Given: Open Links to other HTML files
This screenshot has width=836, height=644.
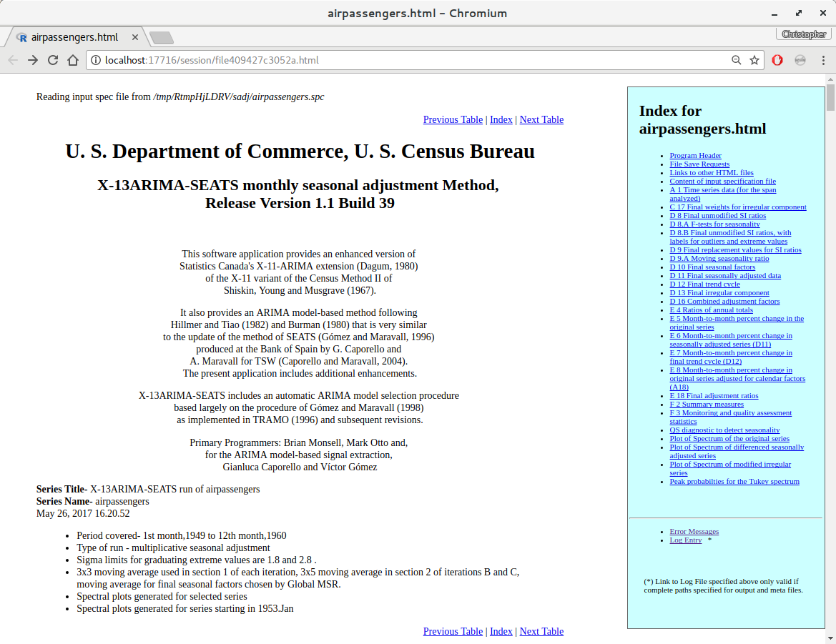Looking at the screenshot, I should (712, 172).
